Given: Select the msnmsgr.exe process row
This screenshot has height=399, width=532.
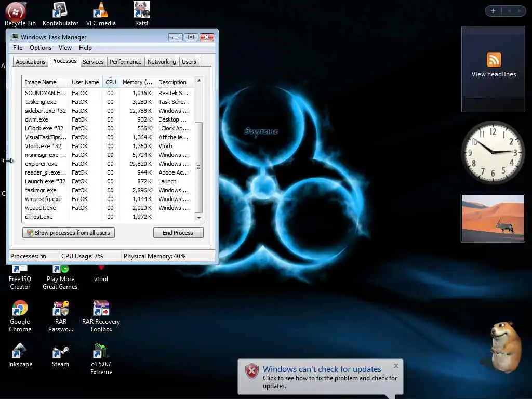Looking at the screenshot, I should (x=108, y=155).
